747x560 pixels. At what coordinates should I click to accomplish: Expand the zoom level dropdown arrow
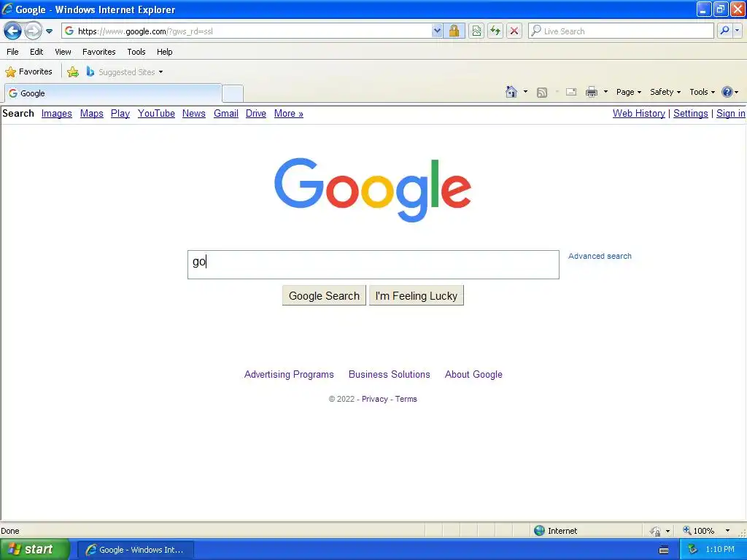coord(727,531)
